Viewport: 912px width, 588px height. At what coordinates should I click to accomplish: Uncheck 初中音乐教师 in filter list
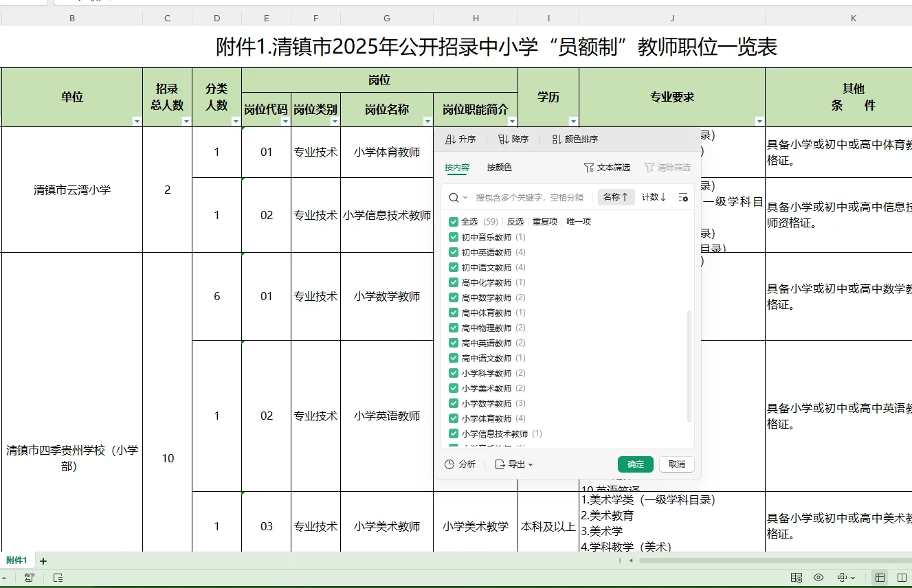(454, 237)
